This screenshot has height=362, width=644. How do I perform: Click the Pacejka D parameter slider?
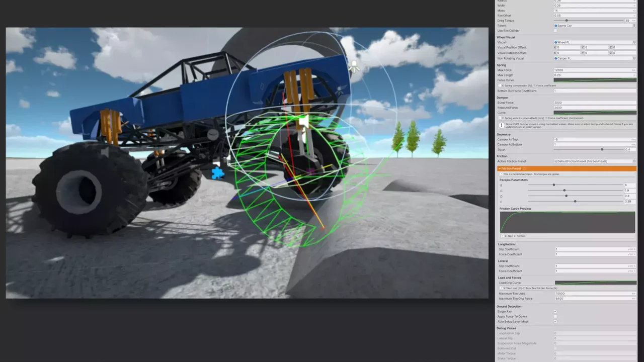(x=575, y=196)
